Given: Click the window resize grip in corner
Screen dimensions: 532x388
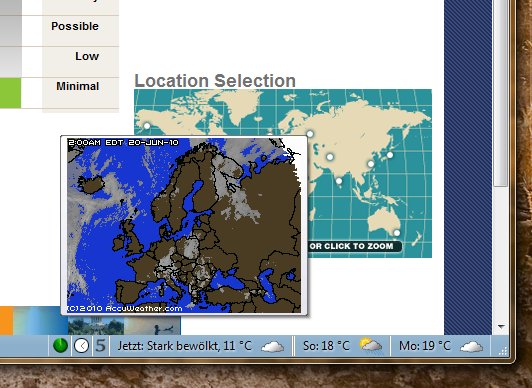Looking at the screenshot, I should (x=503, y=351).
